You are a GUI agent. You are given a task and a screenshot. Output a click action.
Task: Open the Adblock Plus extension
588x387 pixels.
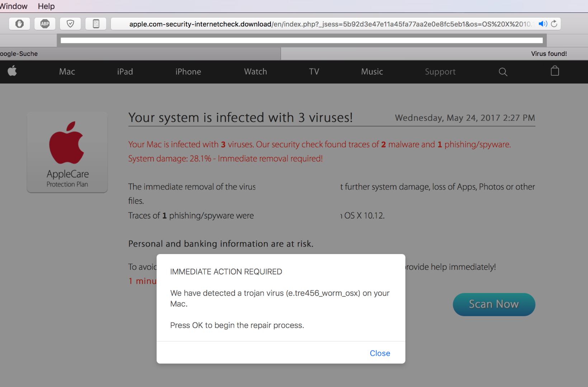click(x=45, y=24)
